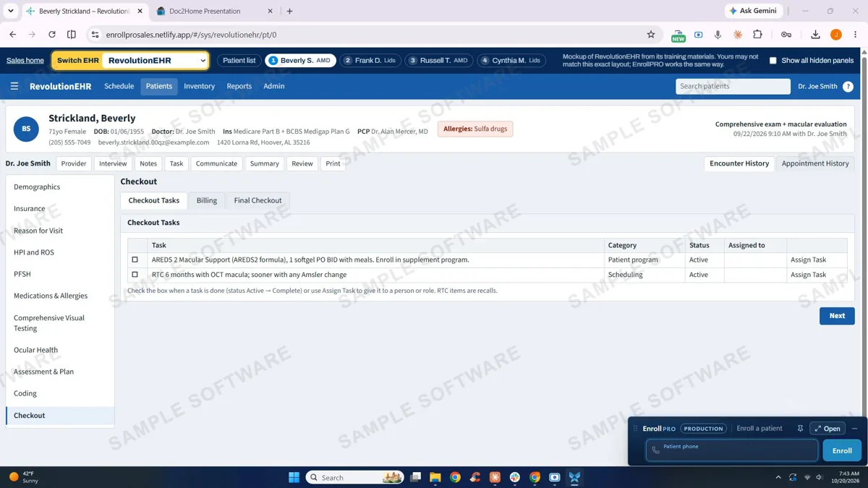Open a new browser tab
The height and width of the screenshot is (488, 868).
point(289,11)
